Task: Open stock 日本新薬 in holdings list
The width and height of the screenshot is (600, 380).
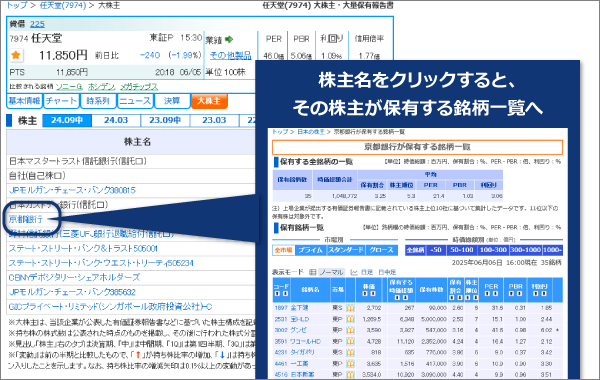Action: coord(302,374)
